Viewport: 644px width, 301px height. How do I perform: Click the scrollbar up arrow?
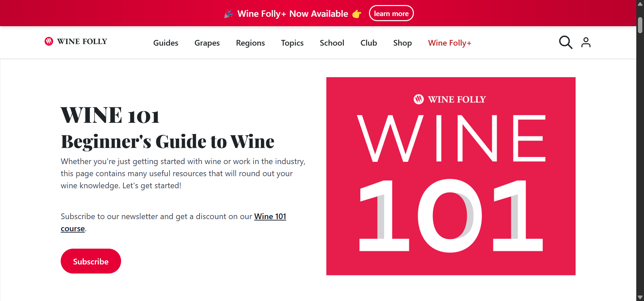[640, 4]
